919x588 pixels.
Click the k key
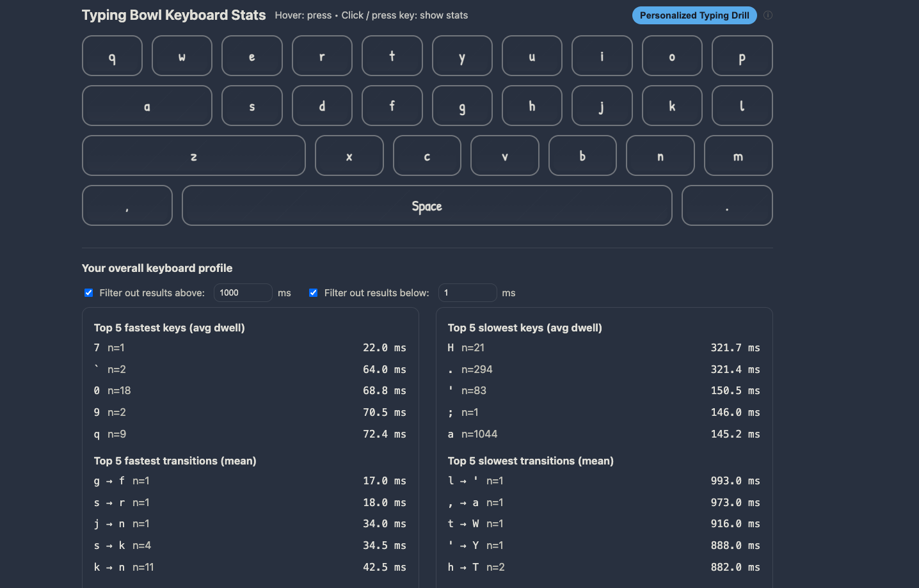pyautogui.click(x=672, y=106)
